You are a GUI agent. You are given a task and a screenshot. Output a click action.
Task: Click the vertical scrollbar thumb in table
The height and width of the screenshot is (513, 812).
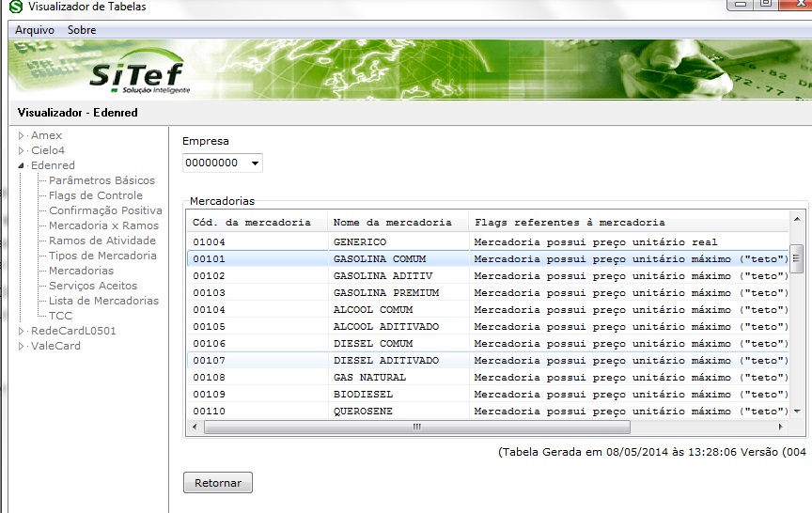point(796,258)
